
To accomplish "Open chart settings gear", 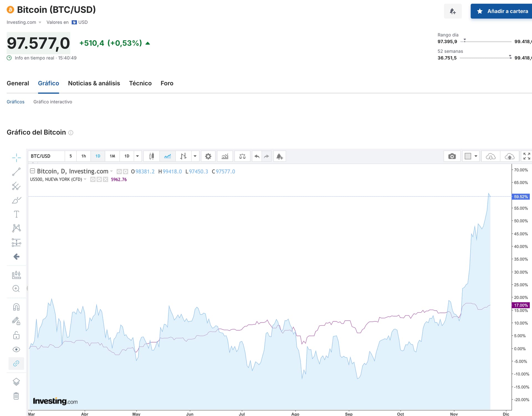I will (208, 156).
